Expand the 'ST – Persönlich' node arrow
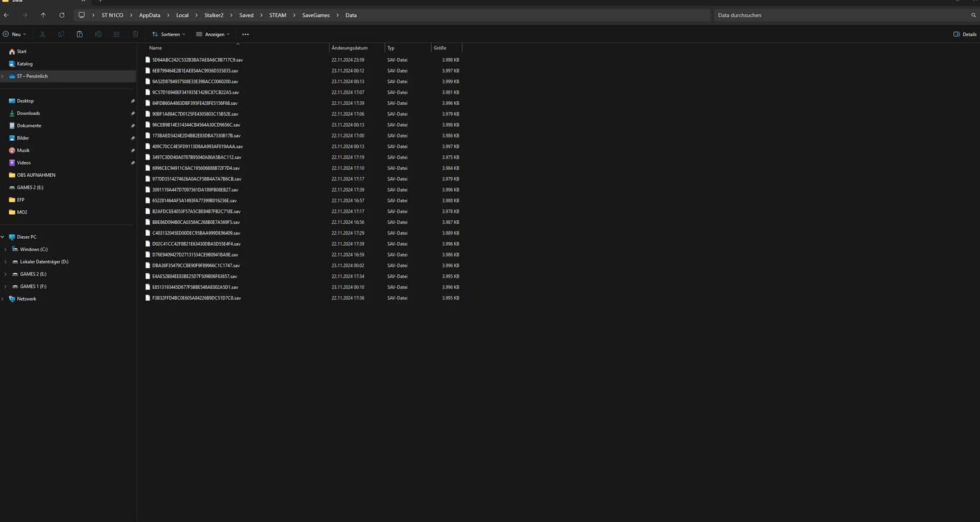980x522 pixels. pos(3,76)
